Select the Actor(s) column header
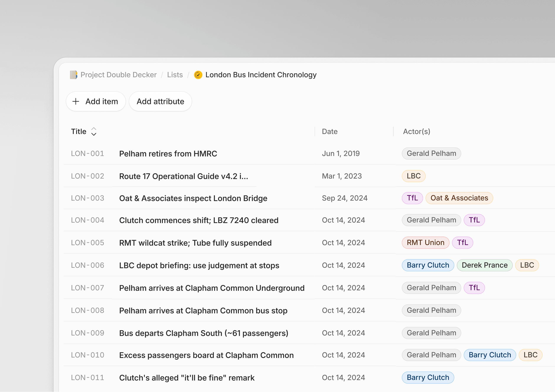Viewport: 555px width, 392px height. pyautogui.click(x=417, y=131)
